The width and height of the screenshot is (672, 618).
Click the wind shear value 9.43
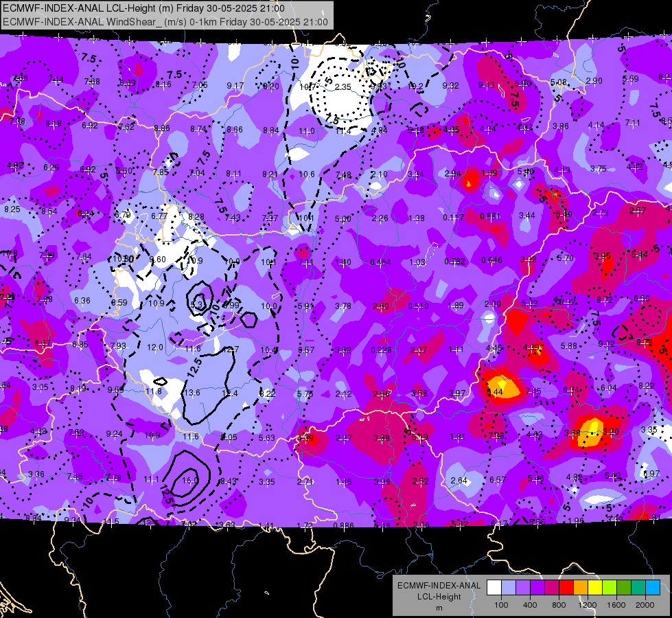coord(486,85)
